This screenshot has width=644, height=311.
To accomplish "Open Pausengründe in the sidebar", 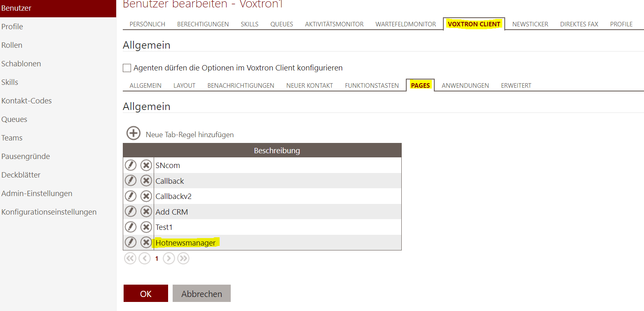I will pos(26,157).
